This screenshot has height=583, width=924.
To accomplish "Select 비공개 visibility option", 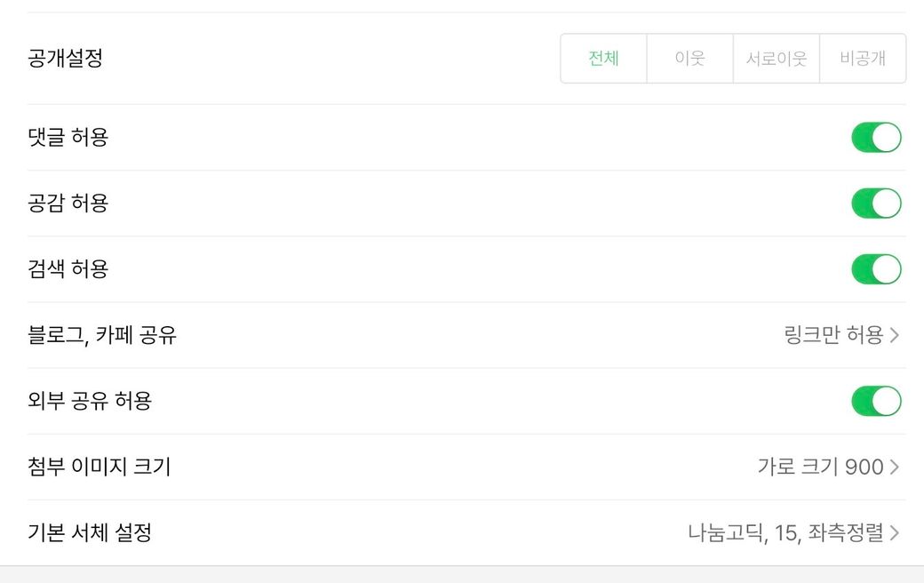I will pos(863,59).
